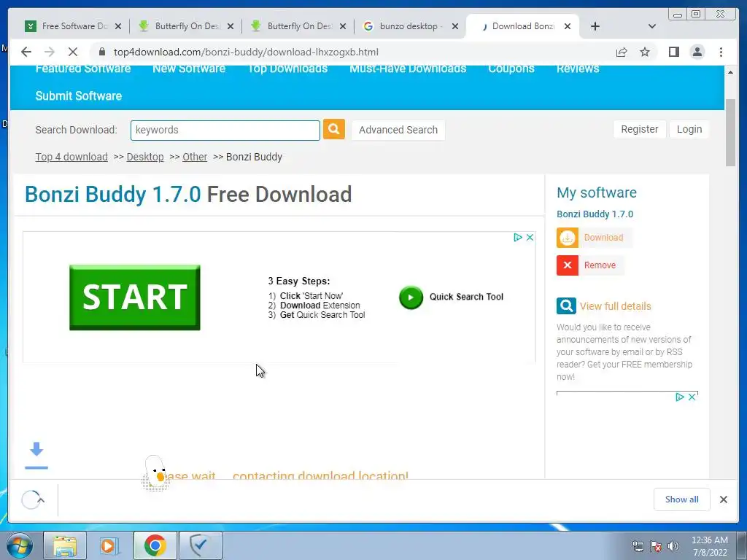Close the sidebar ad with its X
This screenshot has height=560, width=747.
pyautogui.click(x=692, y=397)
